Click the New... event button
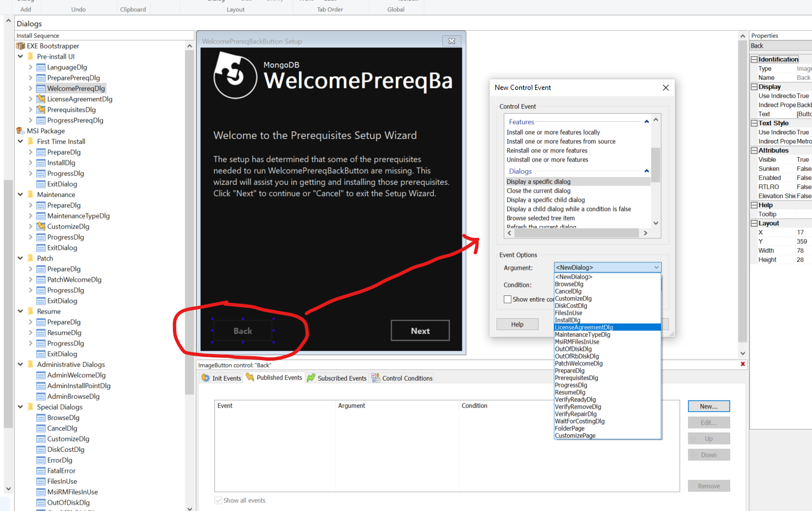 709,406
